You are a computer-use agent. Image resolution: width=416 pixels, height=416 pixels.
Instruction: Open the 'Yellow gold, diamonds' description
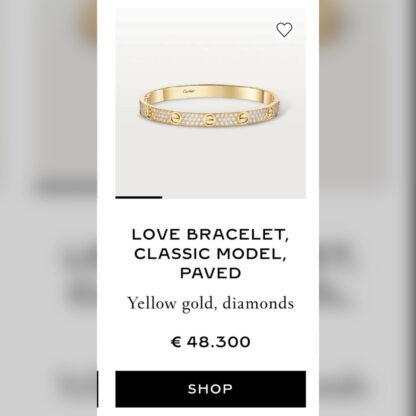pos(211,304)
